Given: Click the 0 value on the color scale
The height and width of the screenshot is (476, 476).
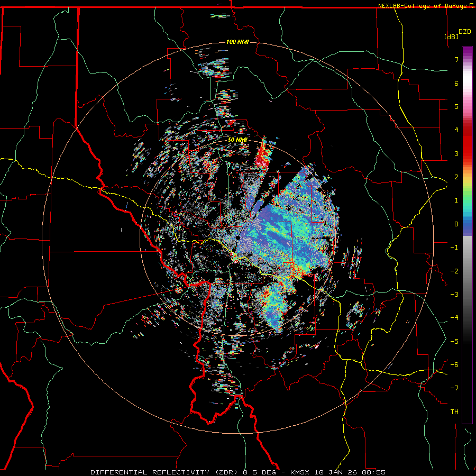Looking at the screenshot, I should tap(456, 224).
